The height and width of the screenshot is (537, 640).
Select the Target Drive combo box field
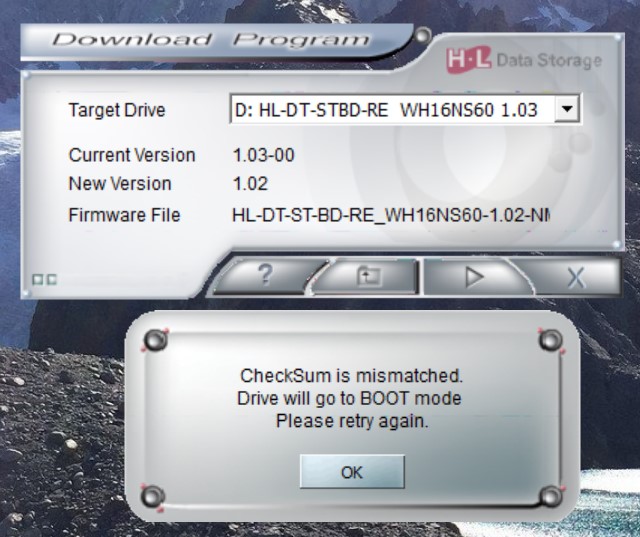(x=405, y=109)
